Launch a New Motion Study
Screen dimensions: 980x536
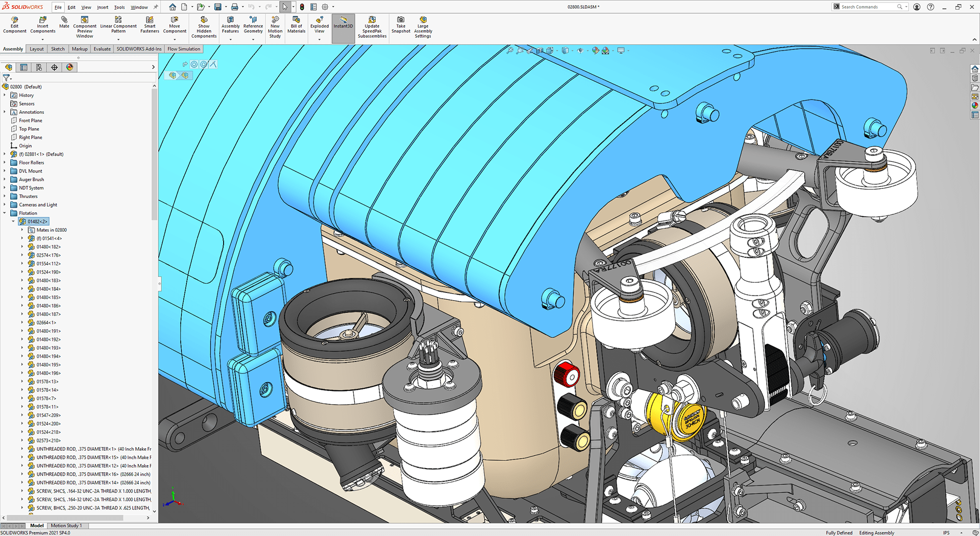275,23
